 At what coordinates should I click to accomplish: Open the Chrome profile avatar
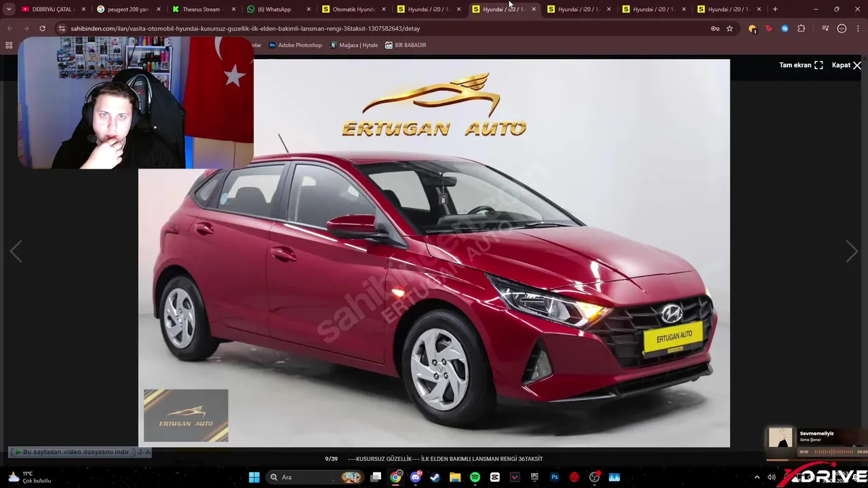[842, 28]
